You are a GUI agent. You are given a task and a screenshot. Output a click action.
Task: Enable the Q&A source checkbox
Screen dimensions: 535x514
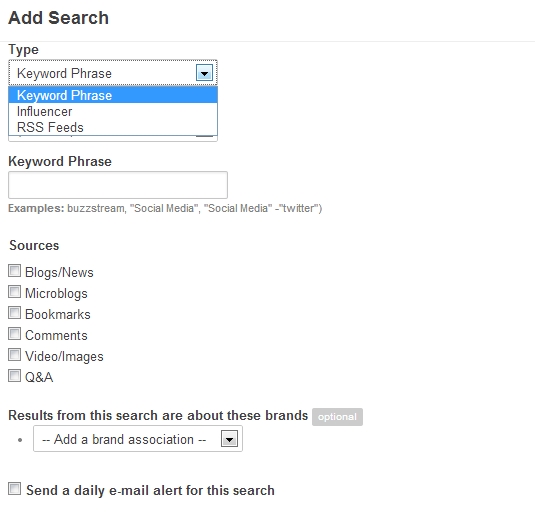14,376
